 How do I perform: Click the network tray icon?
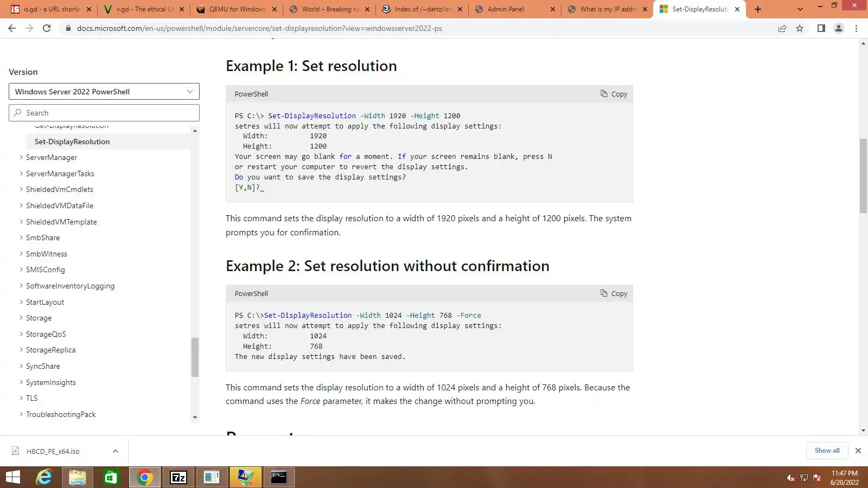[804, 478]
